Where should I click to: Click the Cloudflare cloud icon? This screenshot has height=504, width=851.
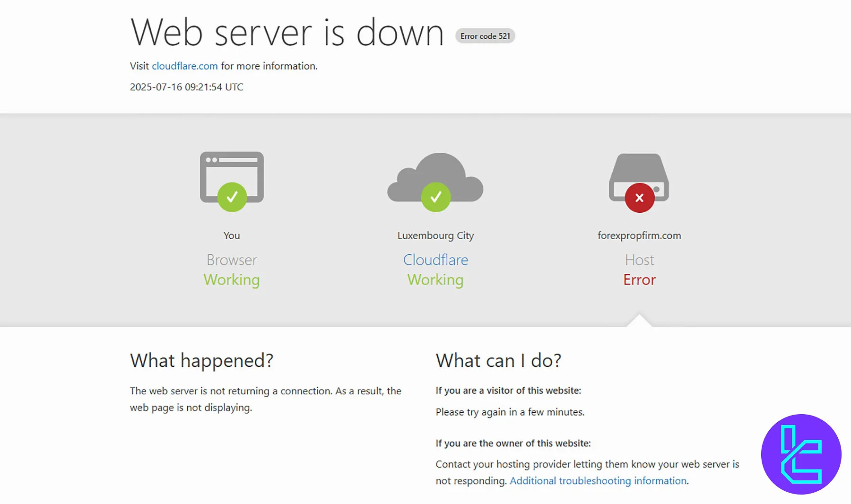[435, 182]
